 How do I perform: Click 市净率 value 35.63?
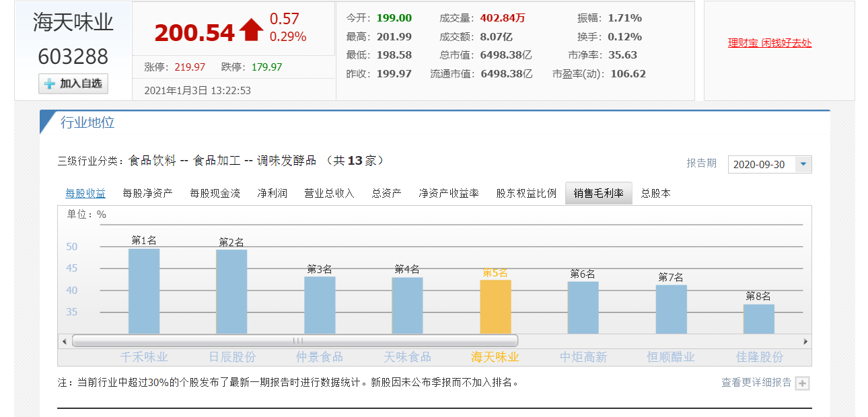coord(622,55)
